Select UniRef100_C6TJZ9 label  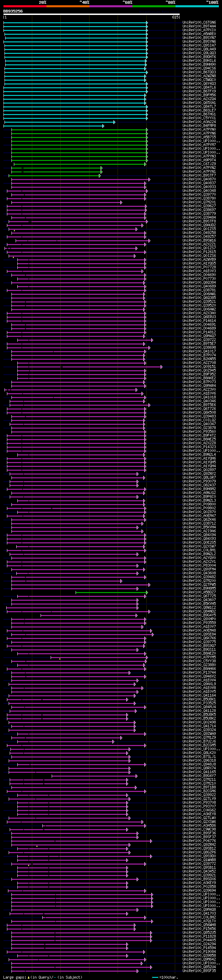point(199,164)
